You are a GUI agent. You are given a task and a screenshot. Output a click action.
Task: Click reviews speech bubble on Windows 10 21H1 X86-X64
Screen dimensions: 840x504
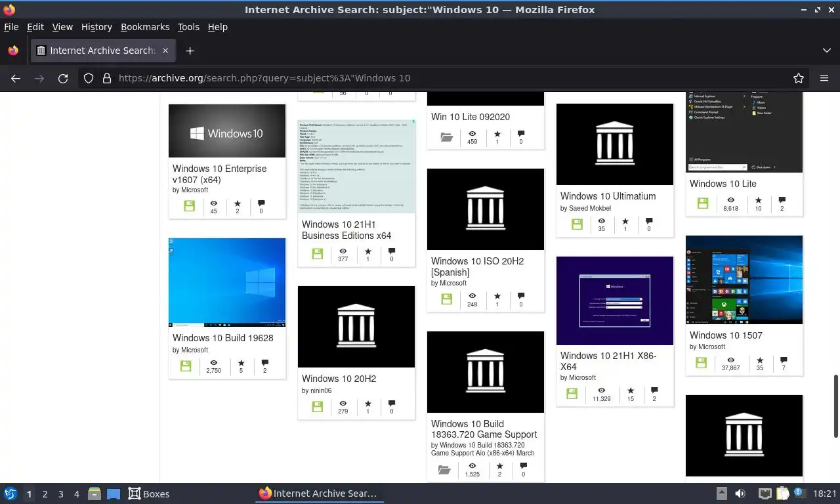coord(654,390)
